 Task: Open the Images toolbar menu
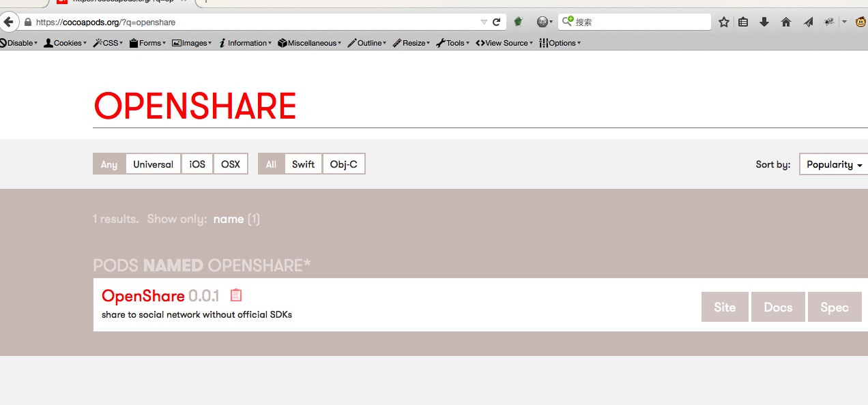(x=192, y=43)
